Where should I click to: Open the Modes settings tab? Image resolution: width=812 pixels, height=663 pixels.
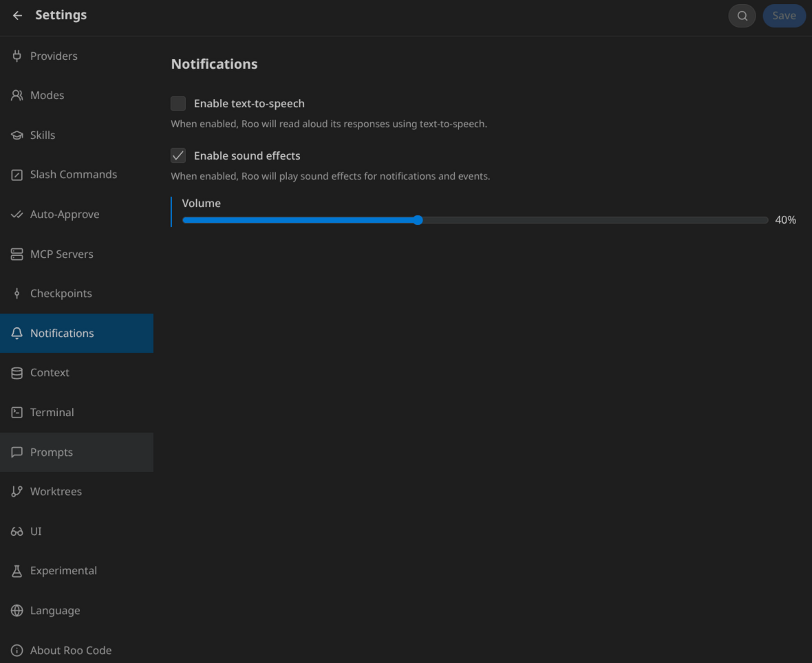click(x=47, y=96)
